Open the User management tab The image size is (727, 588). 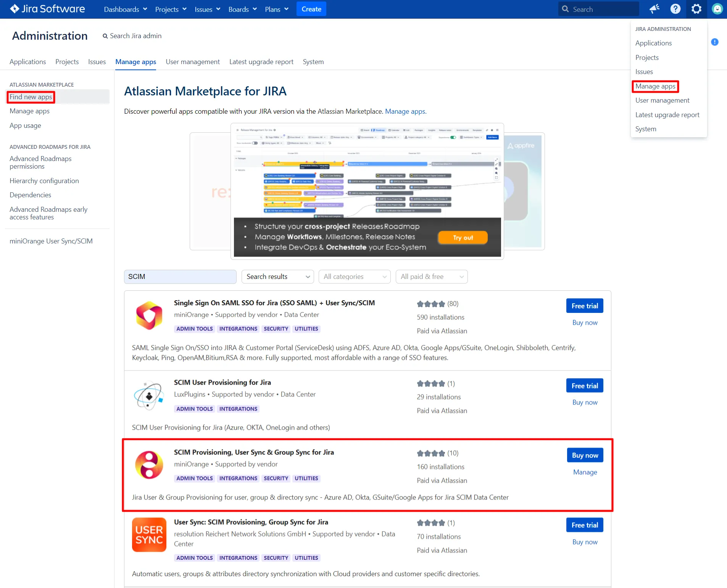click(193, 62)
